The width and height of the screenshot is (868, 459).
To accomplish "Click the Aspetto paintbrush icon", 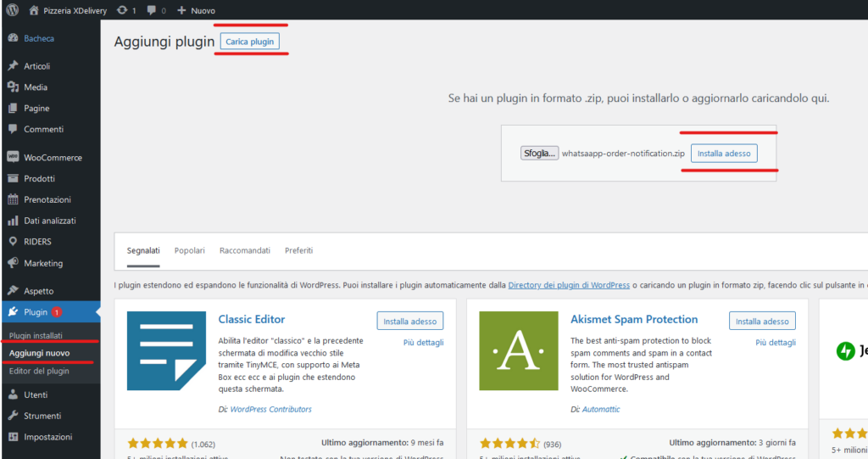I will pos(13,290).
